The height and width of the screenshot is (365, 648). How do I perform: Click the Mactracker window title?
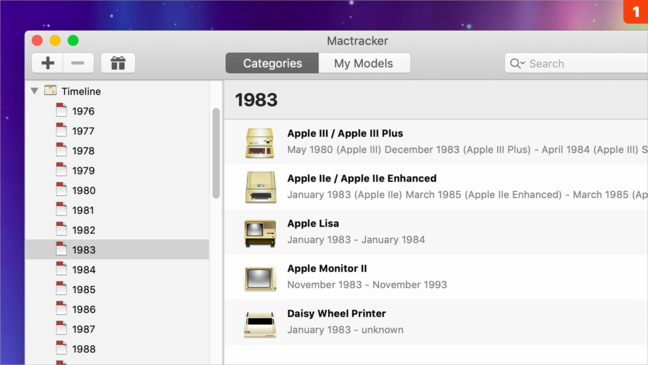[357, 41]
